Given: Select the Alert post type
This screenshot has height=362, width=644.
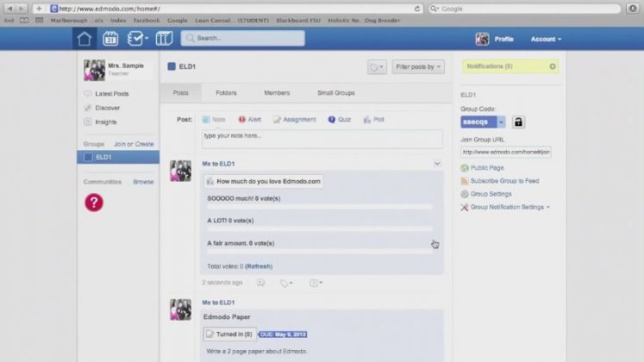Looking at the screenshot, I should click(x=250, y=120).
